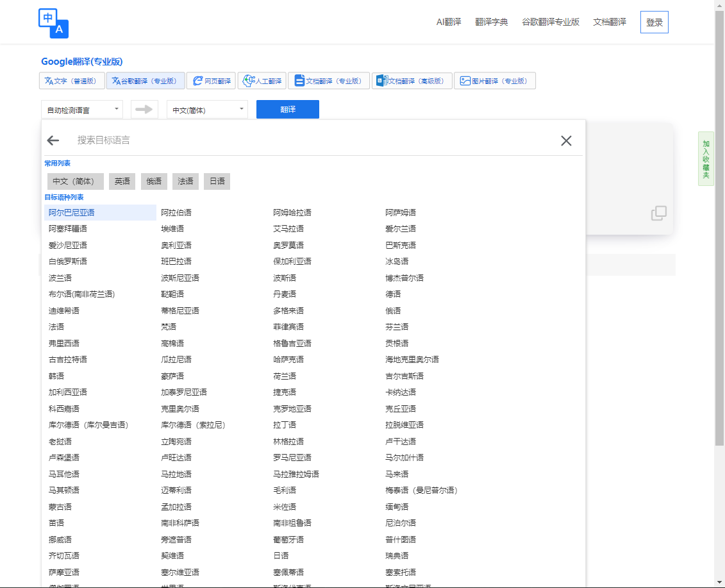Select 捷克语 in language list
This screenshot has width=725, height=588.
[285, 392]
